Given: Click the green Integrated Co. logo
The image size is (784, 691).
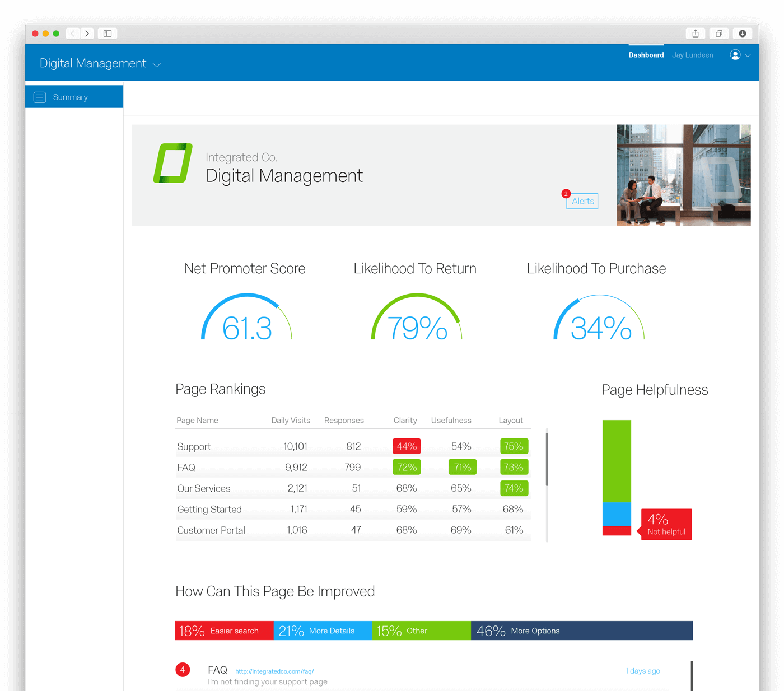Looking at the screenshot, I should click(173, 163).
